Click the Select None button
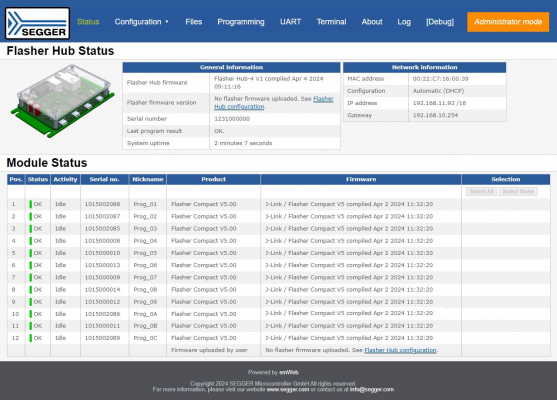557x400 pixels. (x=518, y=191)
